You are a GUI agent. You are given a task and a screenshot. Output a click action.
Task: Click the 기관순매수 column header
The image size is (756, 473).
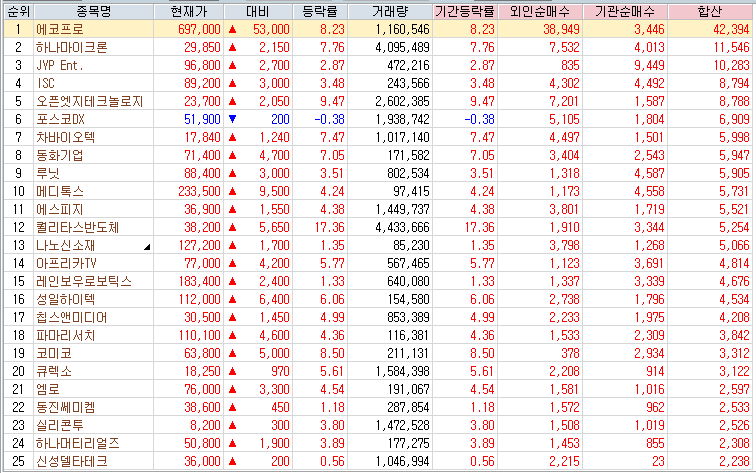625,11
